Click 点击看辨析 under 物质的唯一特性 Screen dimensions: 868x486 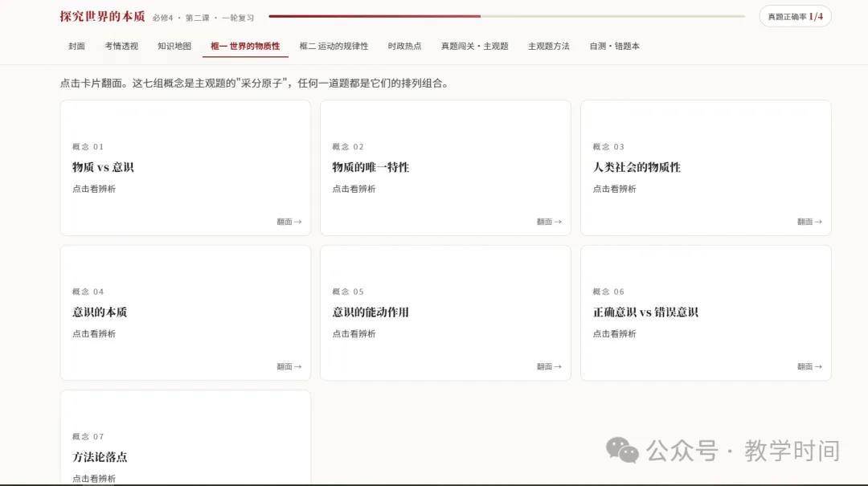[x=354, y=189]
